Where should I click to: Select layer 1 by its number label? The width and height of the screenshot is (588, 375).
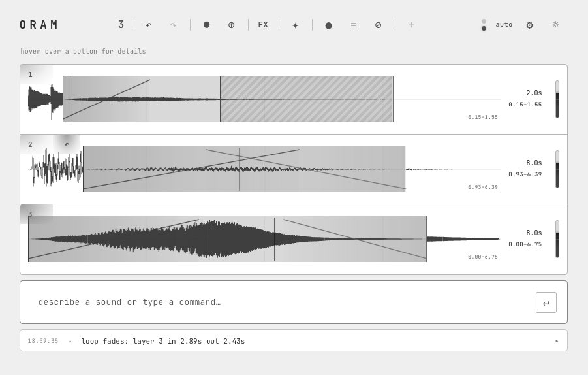coord(31,74)
